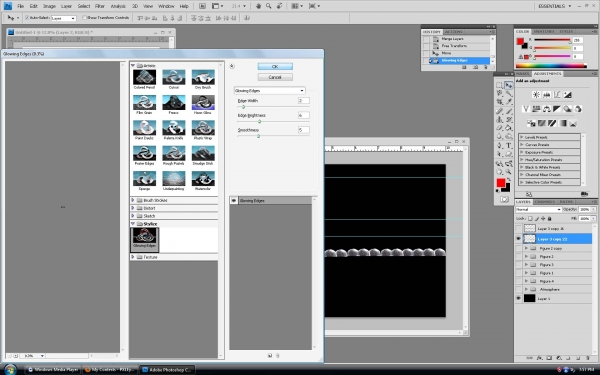
Task: Click the foreground red color swatch in toolbox
Action: [501, 183]
